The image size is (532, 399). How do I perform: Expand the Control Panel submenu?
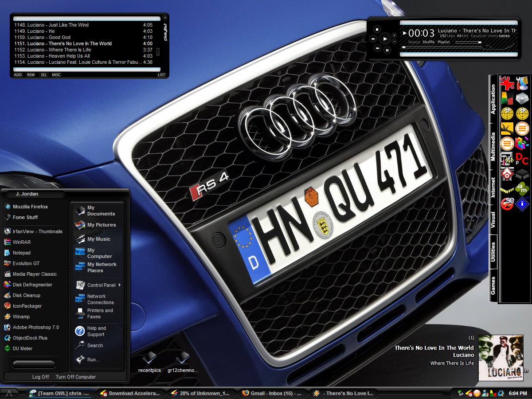click(x=98, y=285)
